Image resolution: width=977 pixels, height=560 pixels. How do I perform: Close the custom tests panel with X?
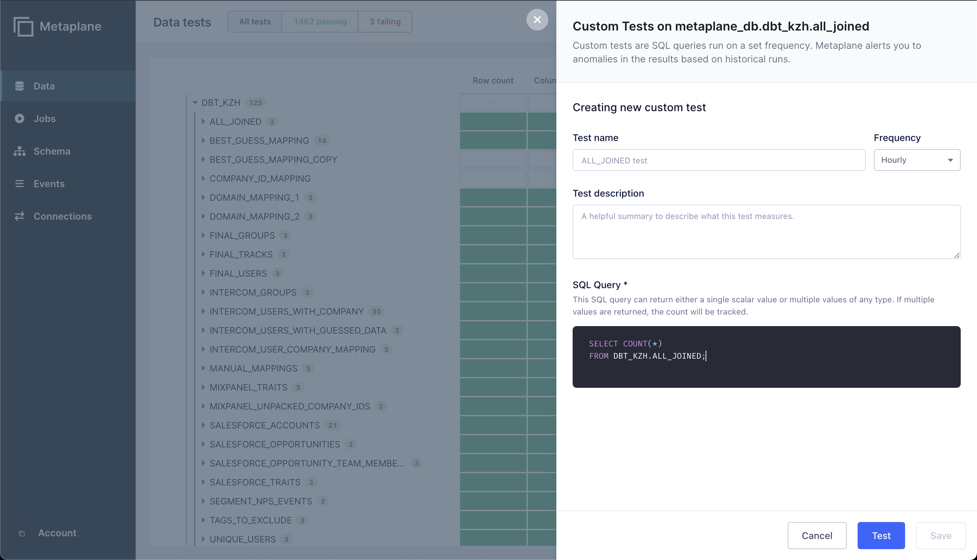[x=537, y=20]
